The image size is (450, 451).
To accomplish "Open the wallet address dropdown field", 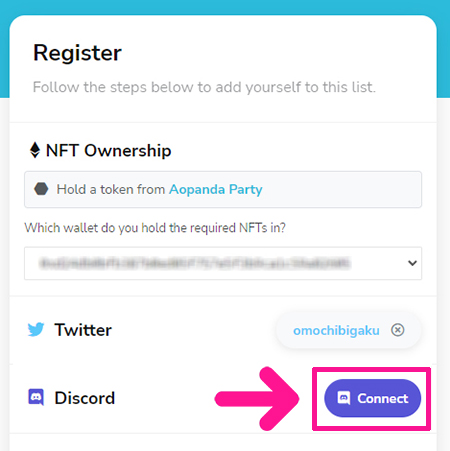I will click(223, 263).
